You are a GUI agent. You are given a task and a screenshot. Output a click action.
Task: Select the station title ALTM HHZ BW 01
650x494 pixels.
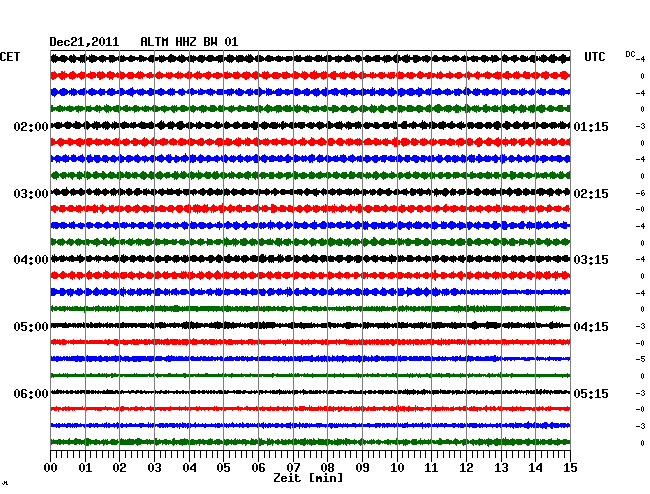point(189,42)
